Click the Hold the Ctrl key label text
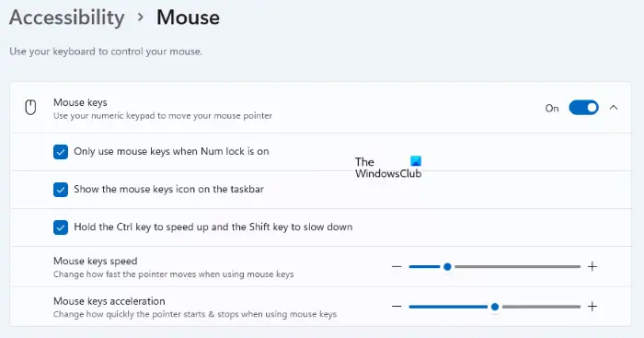The height and width of the screenshot is (338, 644). 213,227
